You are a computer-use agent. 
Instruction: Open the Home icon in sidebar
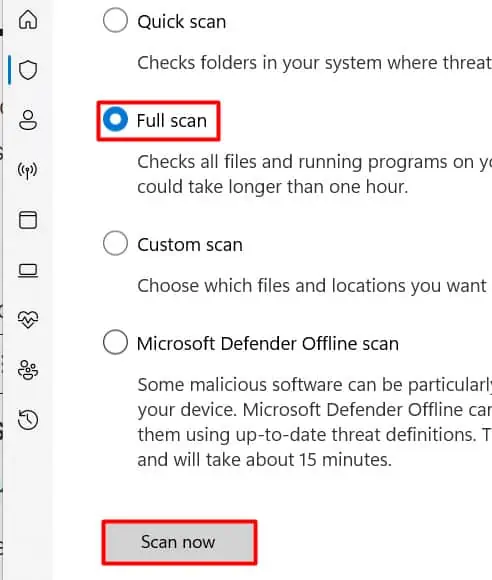[28, 20]
